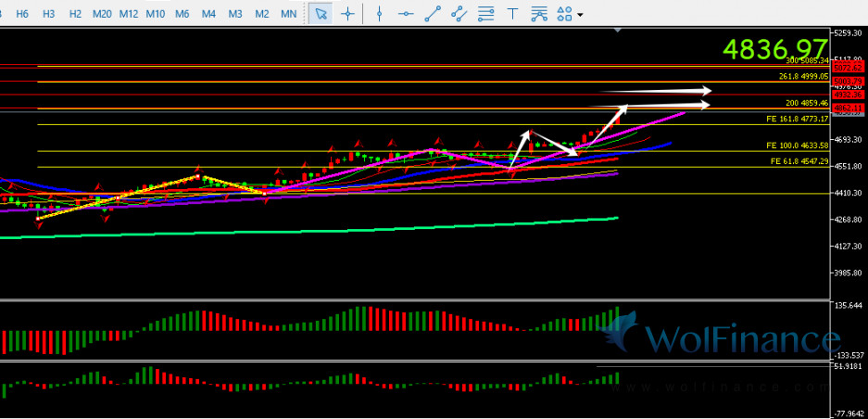The height and width of the screenshot is (419, 868).
Task: Select the Andrews pitchfork tool
Action: click(539, 14)
